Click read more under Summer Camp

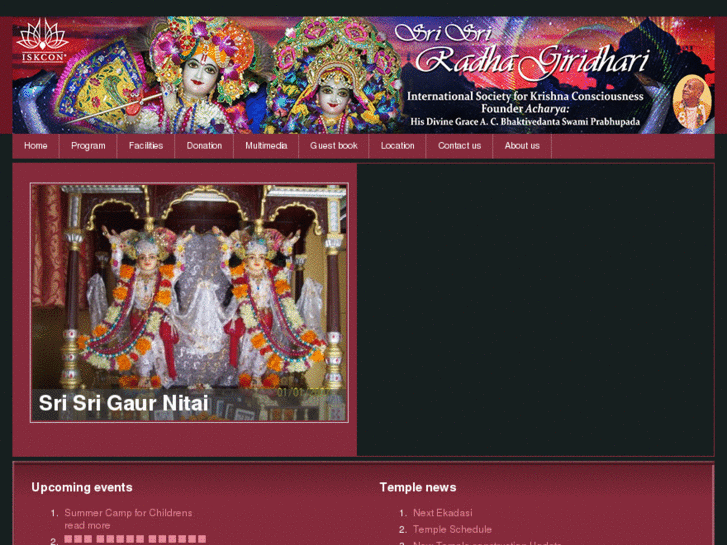point(87,526)
